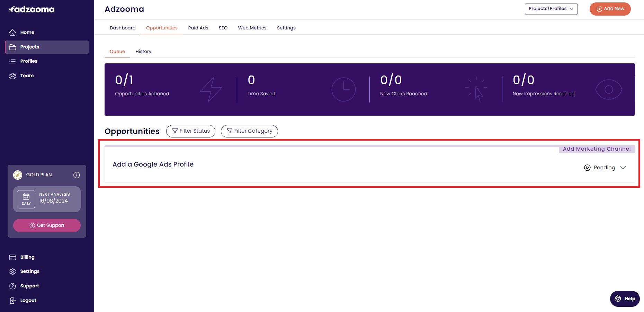Click the New Clicks Reached label
The image size is (644, 312).
(403, 94)
